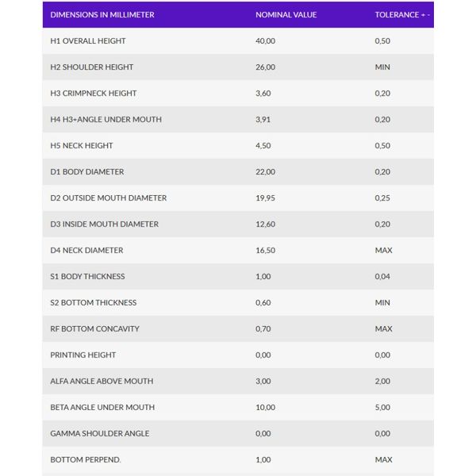Click the 26,00 value for shoulder height
Screen dimensions: 476x476
click(x=265, y=67)
